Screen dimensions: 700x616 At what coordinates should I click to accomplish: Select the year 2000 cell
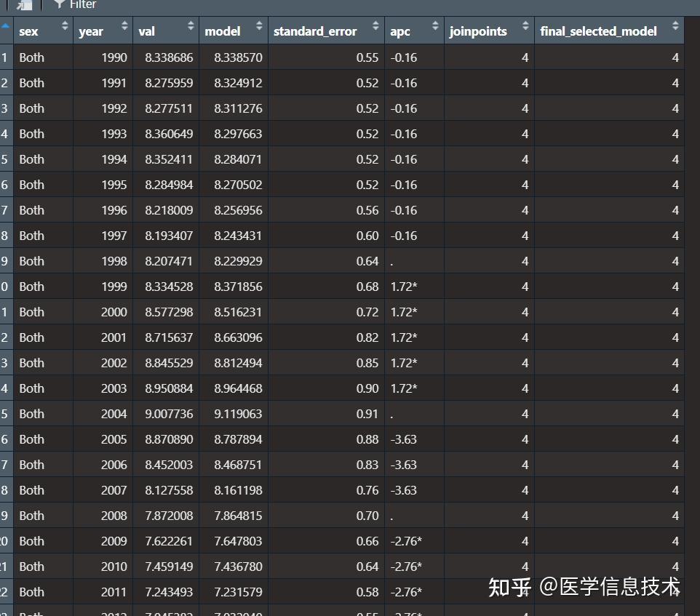(114, 311)
